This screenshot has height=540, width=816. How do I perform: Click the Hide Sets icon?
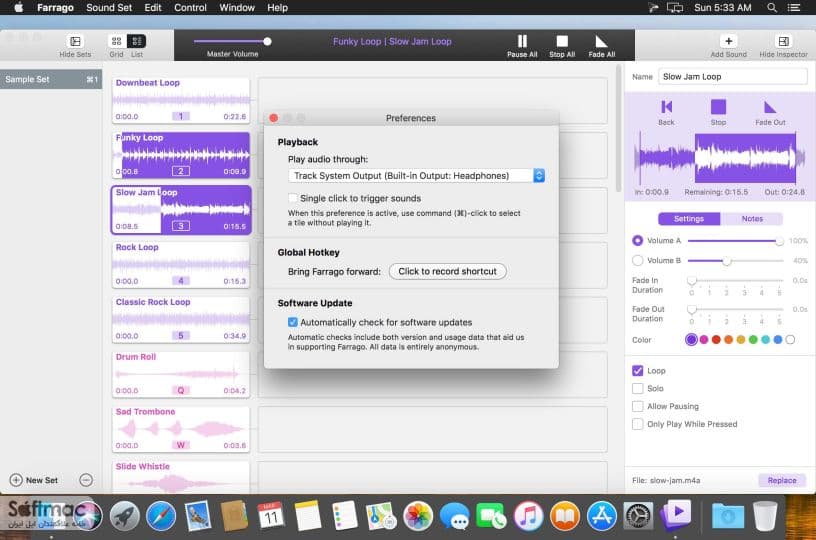coord(75,41)
